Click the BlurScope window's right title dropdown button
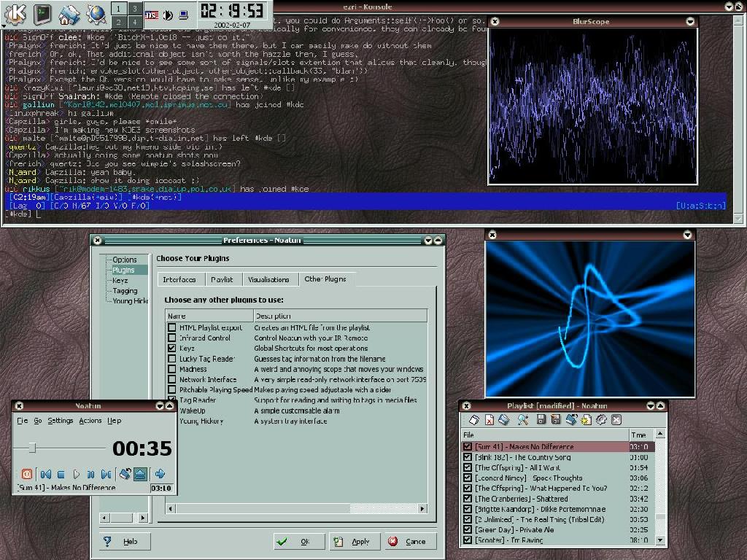Image resolution: width=747 pixels, height=560 pixels. (690, 21)
